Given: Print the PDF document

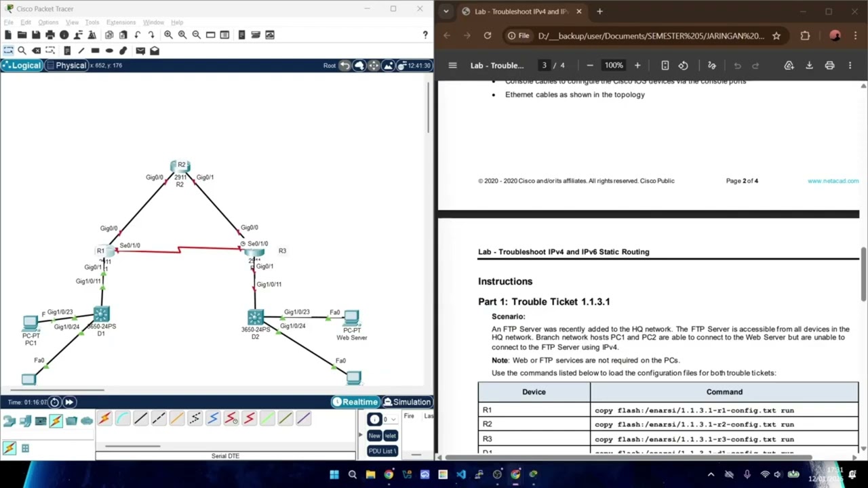Looking at the screenshot, I should pos(829,66).
